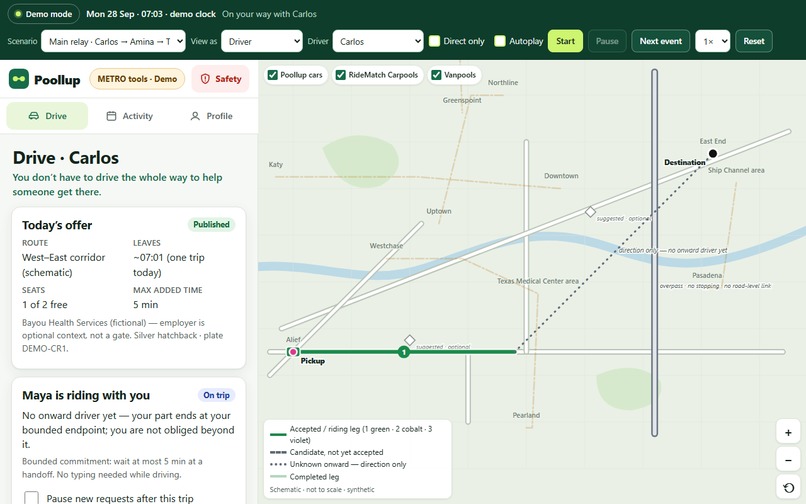Image resolution: width=806 pixels, height=504 pixels.
Task: Click the METRO tools · Demo badge
Action: click(137, 79)
